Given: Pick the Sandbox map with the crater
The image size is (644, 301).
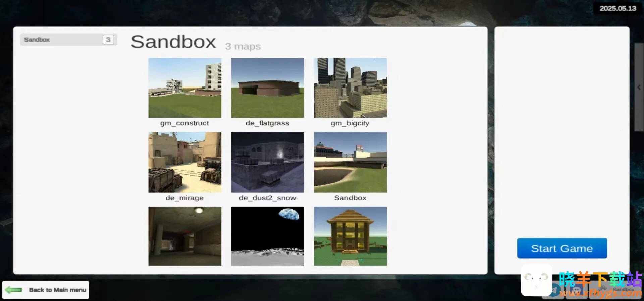Looking at the screenshot, I should pyautogui.click(x=350, y=162).
